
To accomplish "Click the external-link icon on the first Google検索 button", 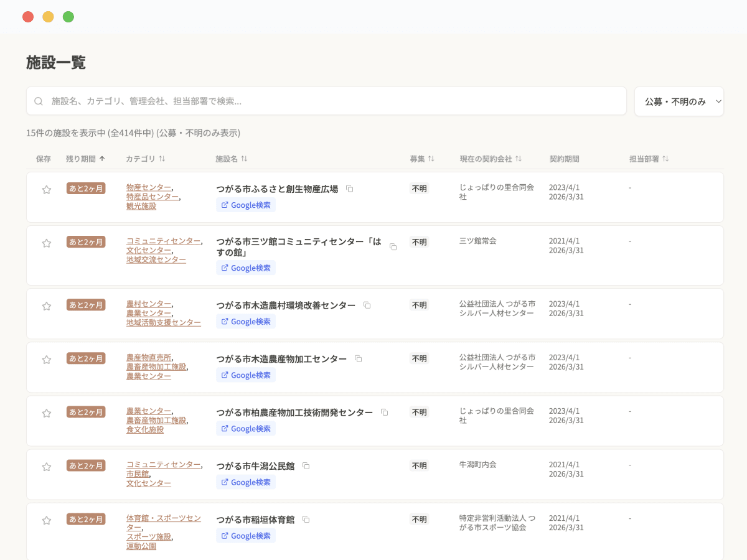I will coord(225,204).
